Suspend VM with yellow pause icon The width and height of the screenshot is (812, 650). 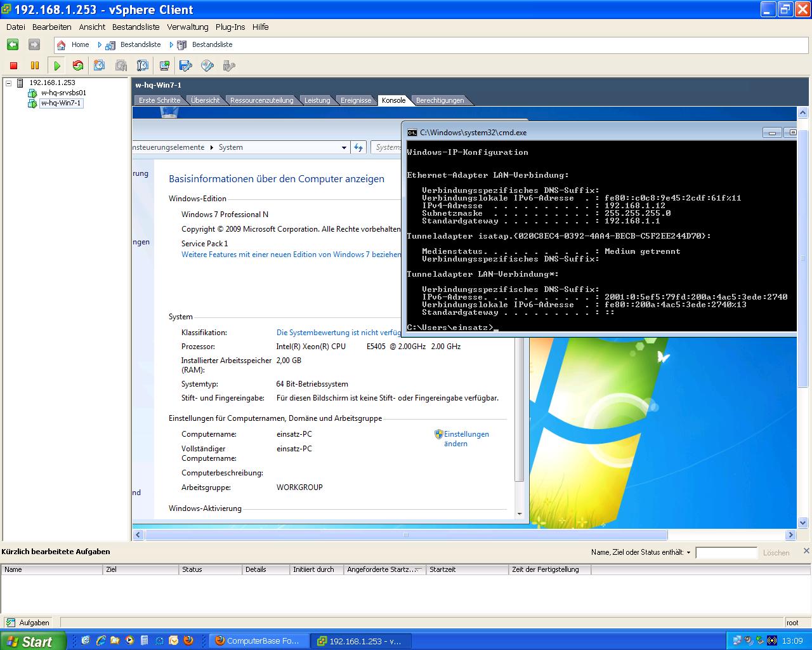[x=35, y=65]
